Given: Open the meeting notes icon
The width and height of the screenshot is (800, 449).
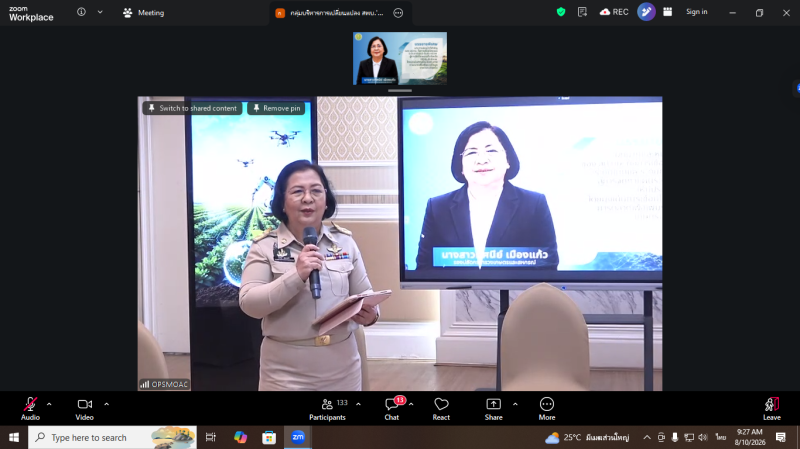Looking at the screenshot, I should coord(582,12).
